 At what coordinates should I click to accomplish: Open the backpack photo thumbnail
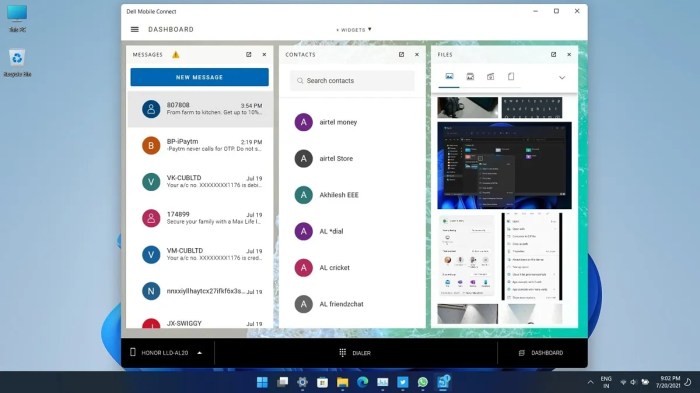(467, 108)
